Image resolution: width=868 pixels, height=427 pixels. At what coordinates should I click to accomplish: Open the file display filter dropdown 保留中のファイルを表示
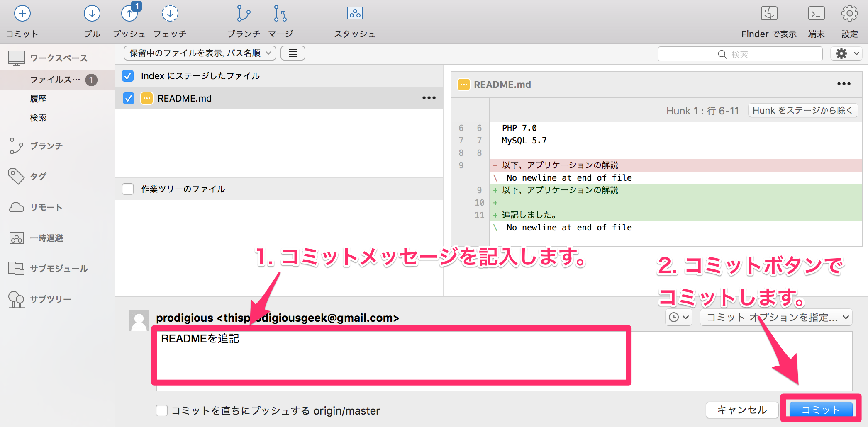point(200,53)
